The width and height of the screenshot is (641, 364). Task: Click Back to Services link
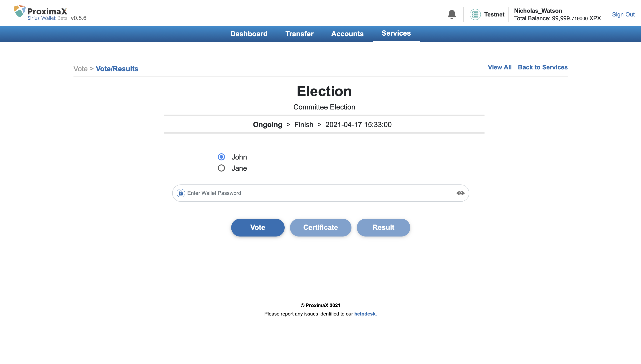[542, 67]
